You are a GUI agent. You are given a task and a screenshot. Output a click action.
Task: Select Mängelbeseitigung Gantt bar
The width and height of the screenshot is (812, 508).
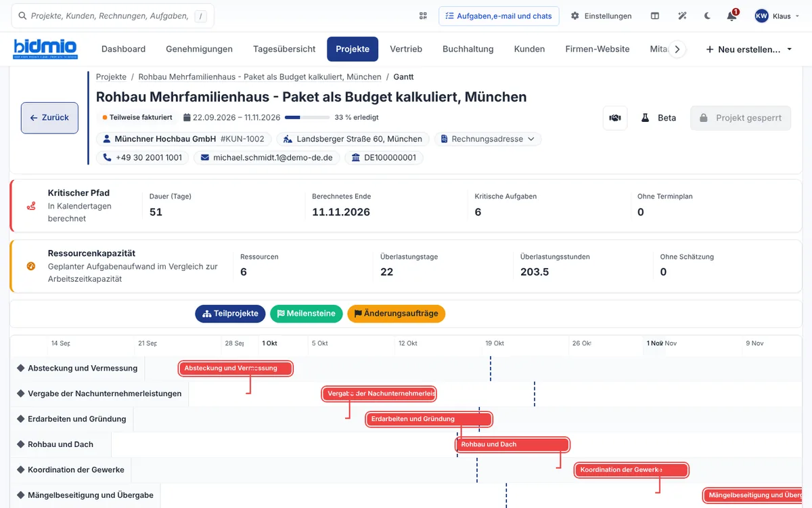click(x=752, y=496)
